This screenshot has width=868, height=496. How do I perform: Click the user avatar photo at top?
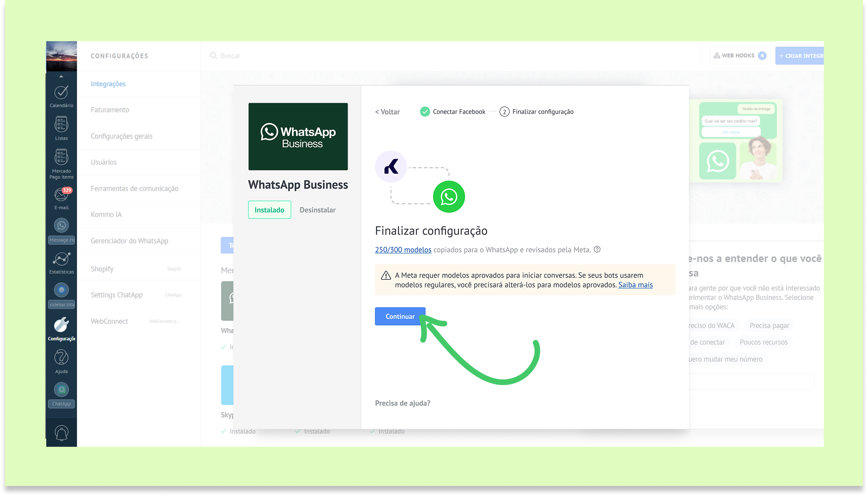tap(61, 56)
